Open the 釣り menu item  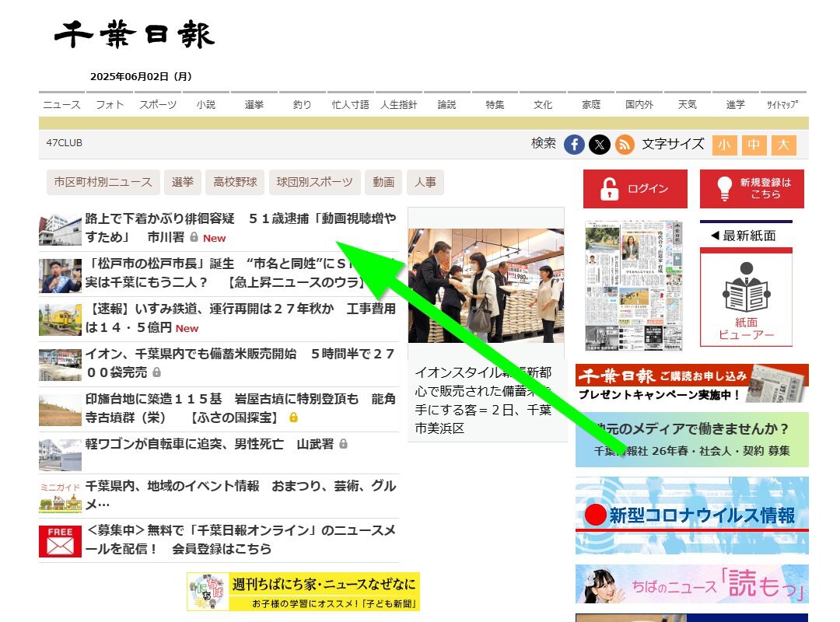(x=302, y=104)
